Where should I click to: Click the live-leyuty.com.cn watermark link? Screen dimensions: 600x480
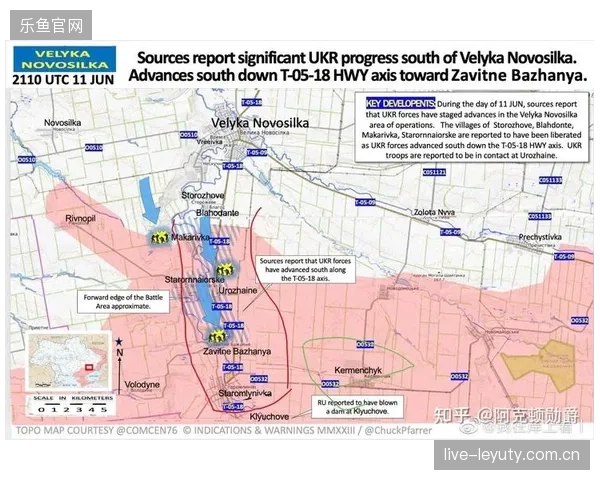tap(512, 455)
